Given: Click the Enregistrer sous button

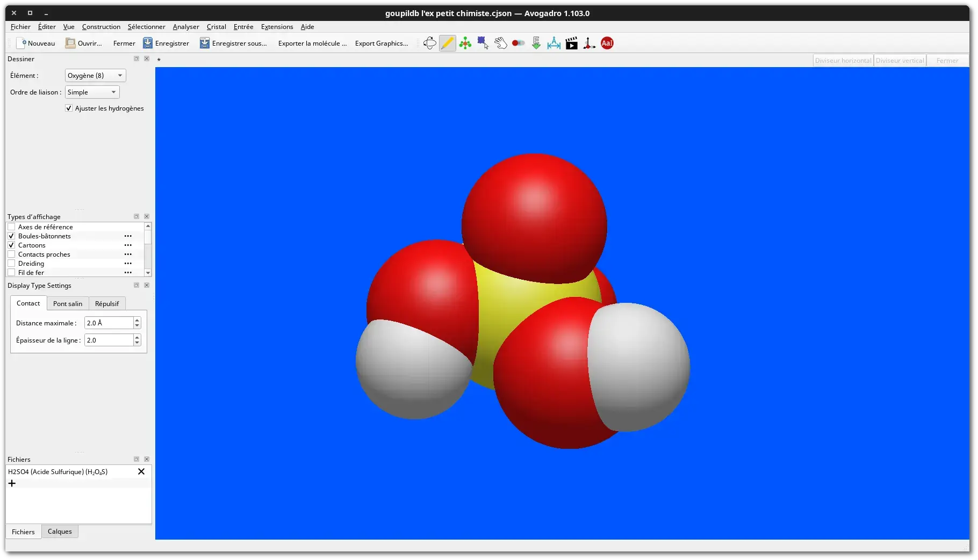Looking at the screenshot, I should click(233, 43).
